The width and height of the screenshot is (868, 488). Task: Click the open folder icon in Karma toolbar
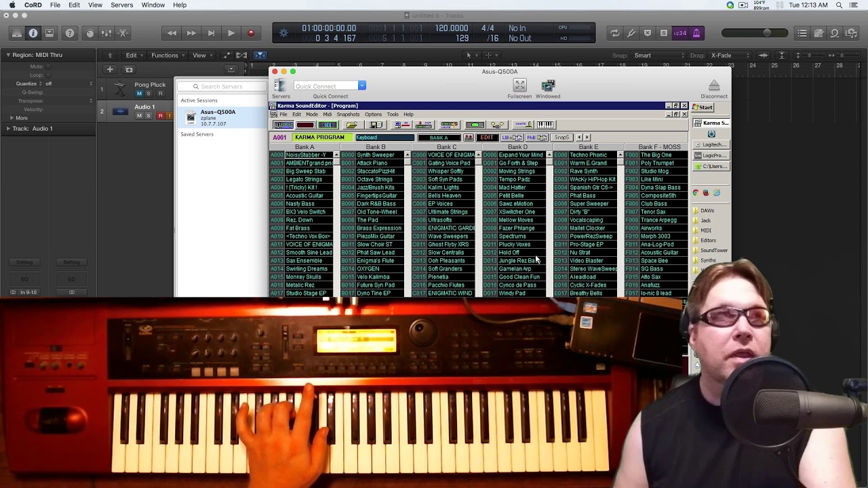(x=352, y=125)
